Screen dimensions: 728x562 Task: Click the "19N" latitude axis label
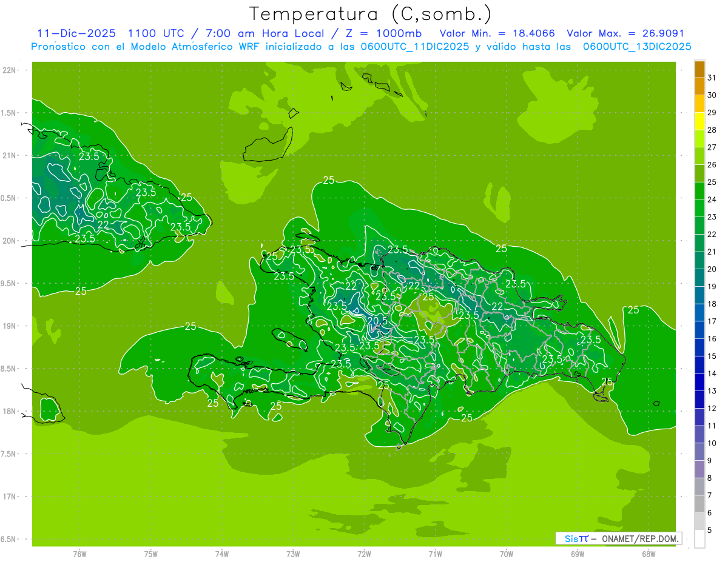[x=9, y=326]
